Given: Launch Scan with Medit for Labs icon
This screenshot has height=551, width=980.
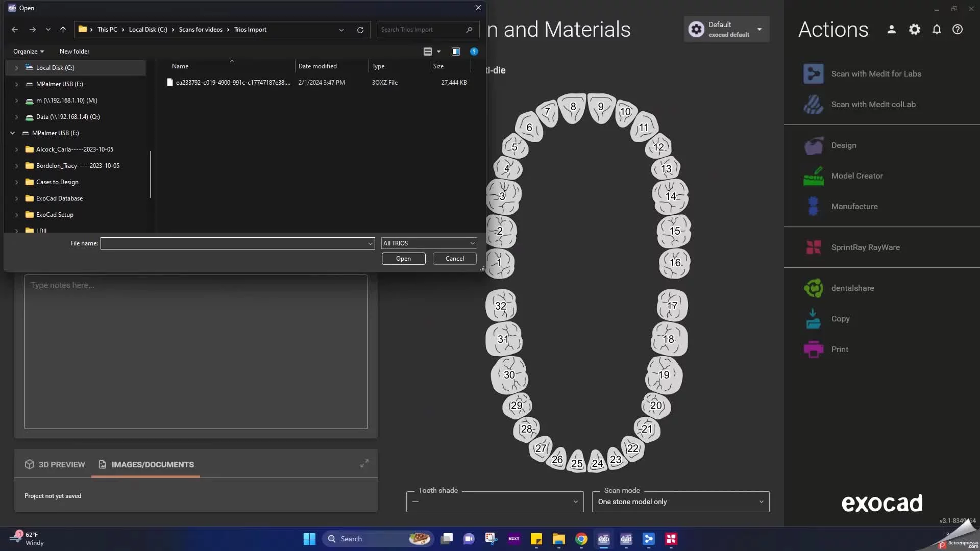Looking at the screenshot, I should click(x=813, y=74).
